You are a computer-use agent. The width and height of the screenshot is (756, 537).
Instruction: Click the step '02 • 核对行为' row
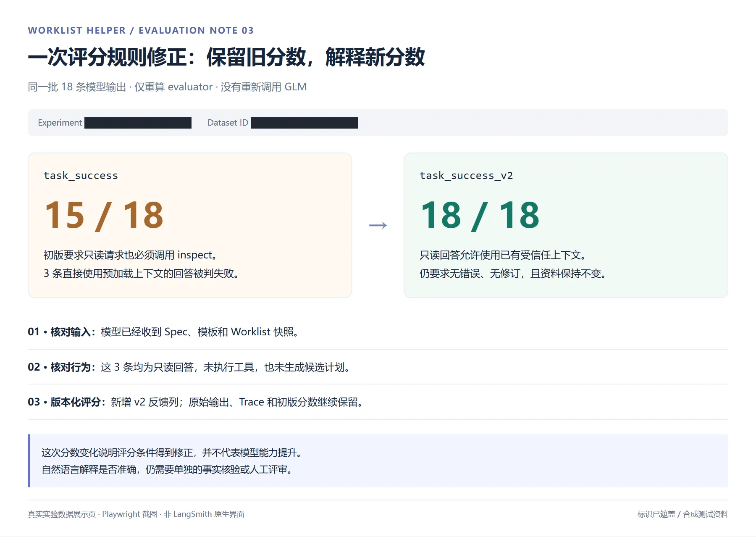point(378,367)
